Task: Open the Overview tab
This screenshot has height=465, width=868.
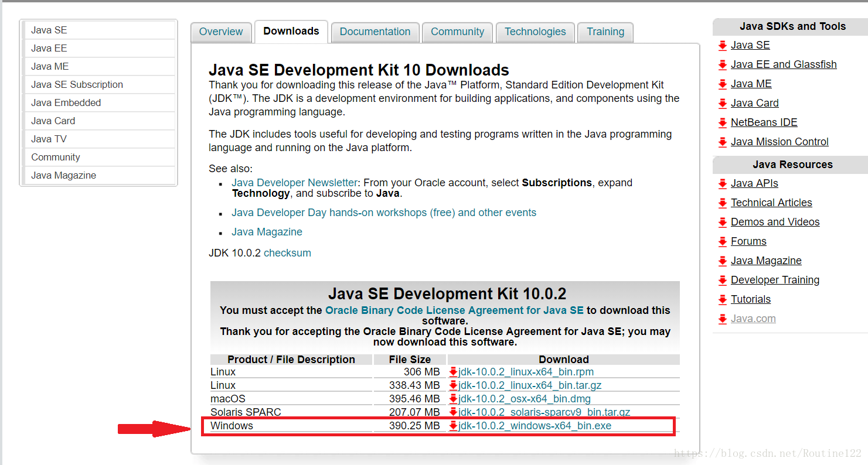Action: point(221,32)
